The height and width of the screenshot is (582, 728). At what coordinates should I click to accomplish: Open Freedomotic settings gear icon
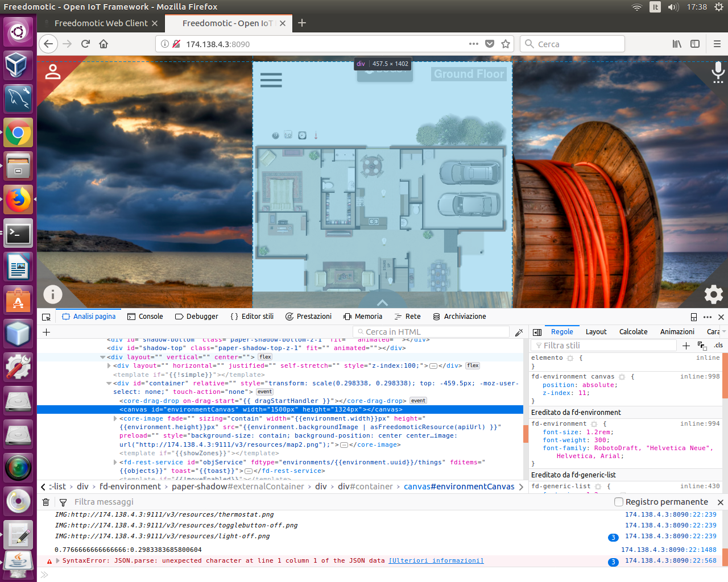tap(714, 294)
